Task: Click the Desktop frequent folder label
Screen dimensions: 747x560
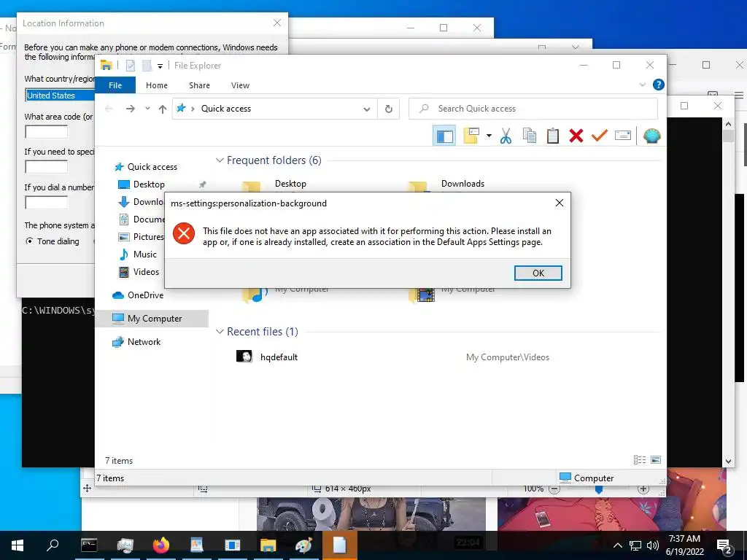Action: pyautogui.click(x=290, y=184)
